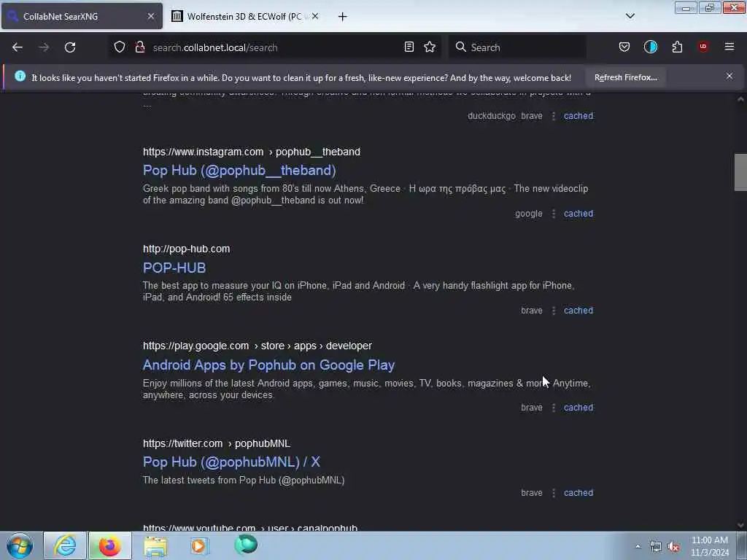Click the scrollbar down arrow

(740, 525)
